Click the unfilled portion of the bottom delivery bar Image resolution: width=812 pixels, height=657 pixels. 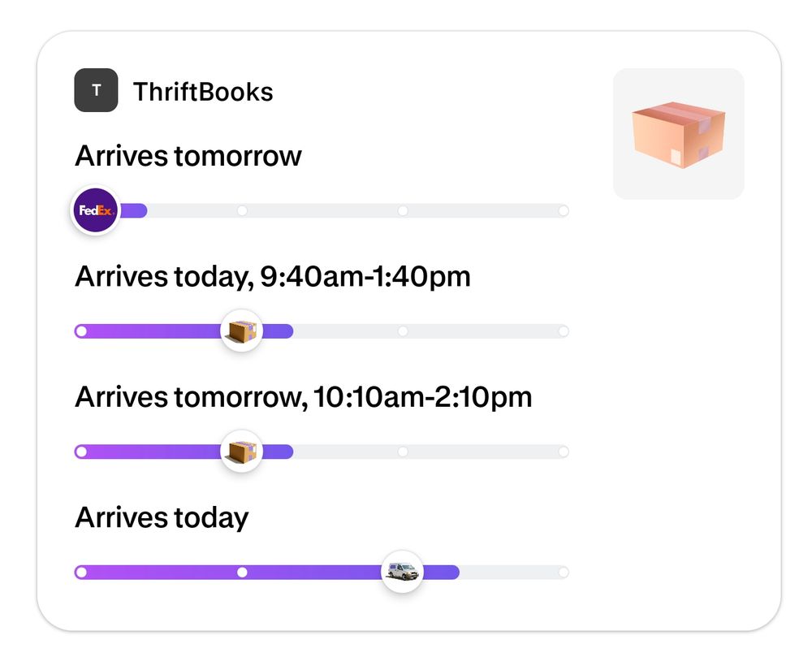point(512,572)
